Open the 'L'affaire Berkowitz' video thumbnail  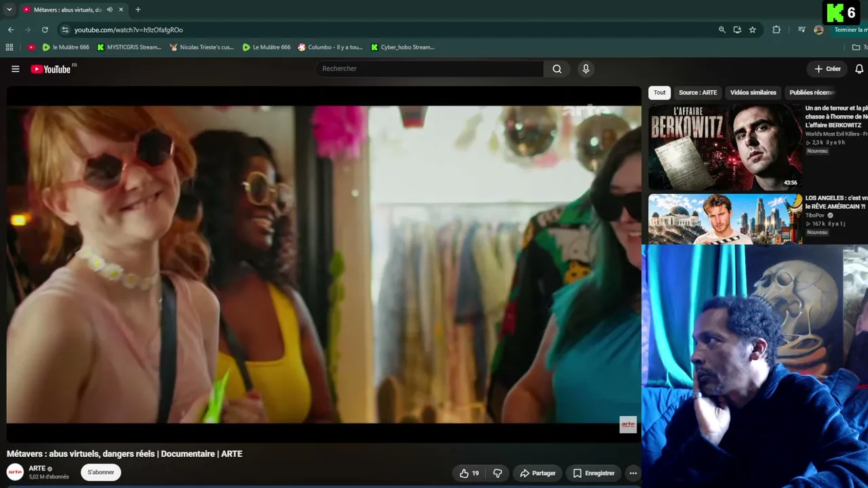coord(725,146)
